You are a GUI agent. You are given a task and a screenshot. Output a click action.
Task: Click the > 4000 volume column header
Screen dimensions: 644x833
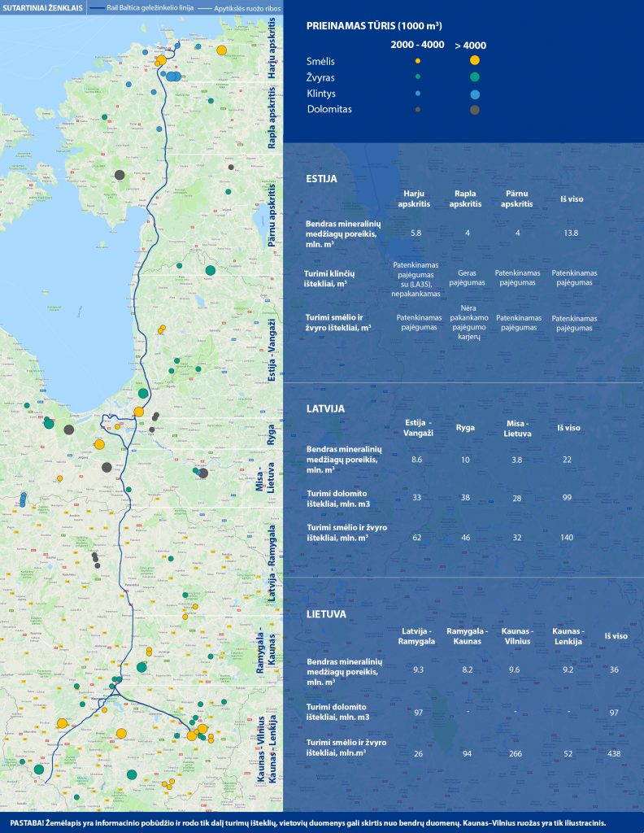pyautogui.click(x=470, y=46)
